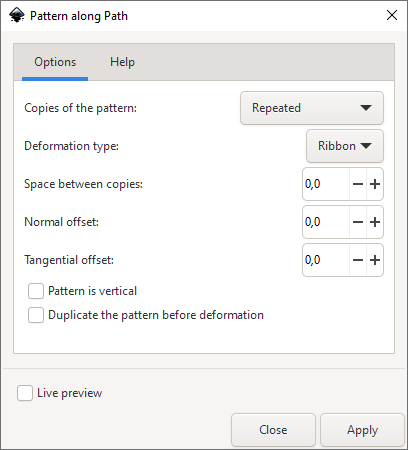Decrease Normal offset using minus icon
The height and width of the screenshot is (450, 408).
pos(358,222)
